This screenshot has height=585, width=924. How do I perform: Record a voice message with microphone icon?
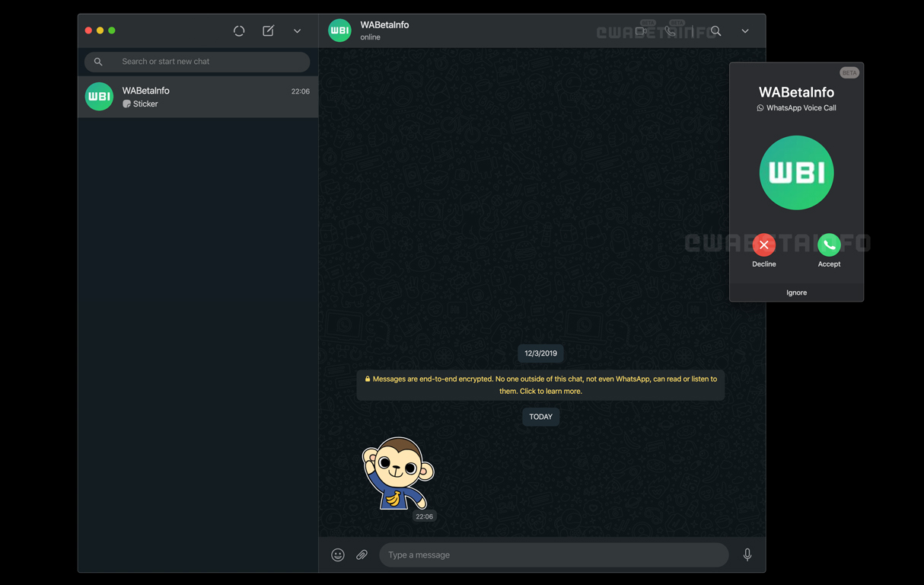click(x=747, y=555)
